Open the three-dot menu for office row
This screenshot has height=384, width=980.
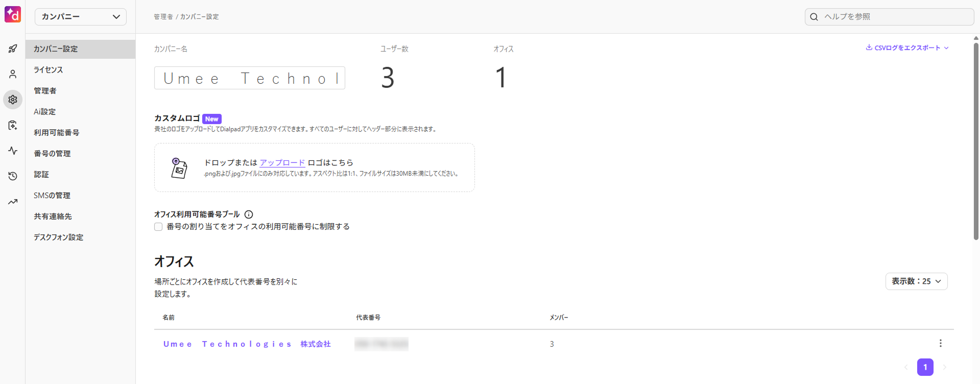click(x=940, y=343)
